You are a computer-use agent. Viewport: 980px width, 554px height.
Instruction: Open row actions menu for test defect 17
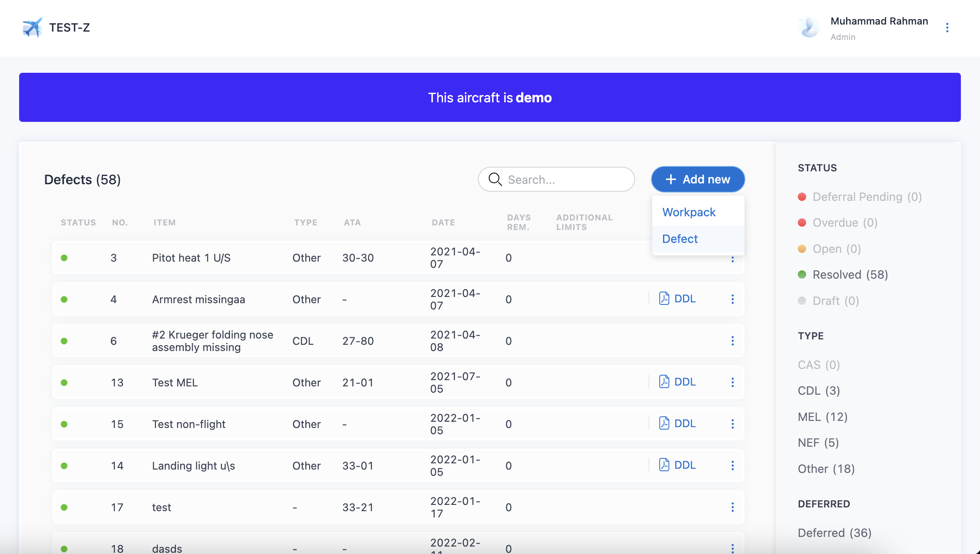pos(733,507)
